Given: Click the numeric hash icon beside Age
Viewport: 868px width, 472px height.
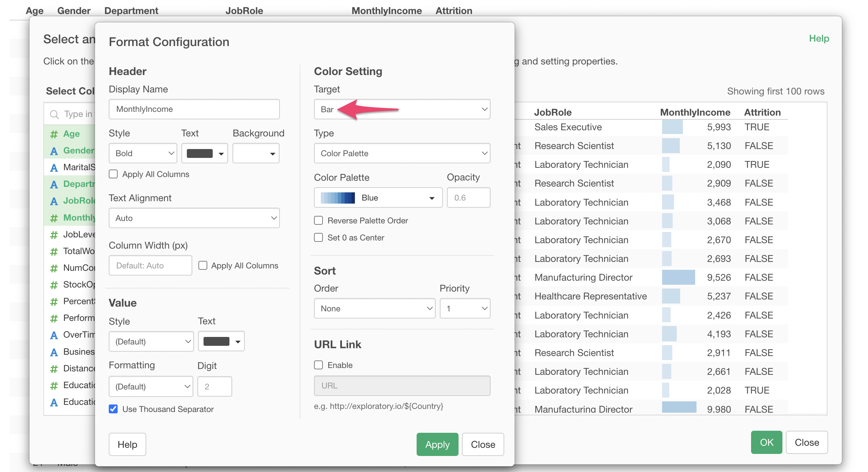Looking at the screenshot, I should pyautogui.click(x=54, y=134).
